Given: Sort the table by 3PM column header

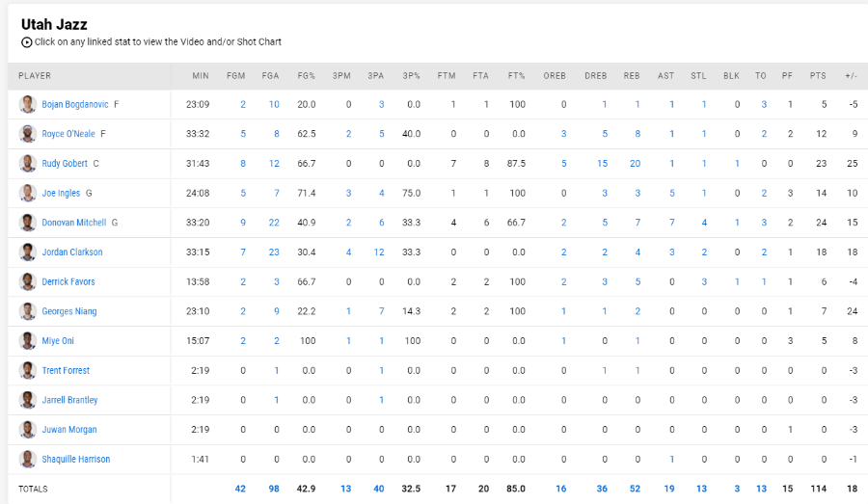Looking at the screenshot, I should tap(341, 76).
